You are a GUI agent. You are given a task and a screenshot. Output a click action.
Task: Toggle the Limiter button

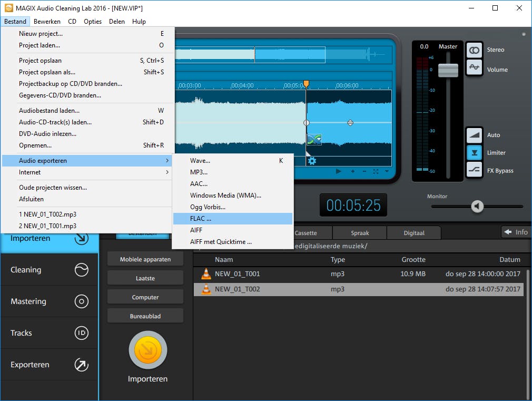click(474, 153)
